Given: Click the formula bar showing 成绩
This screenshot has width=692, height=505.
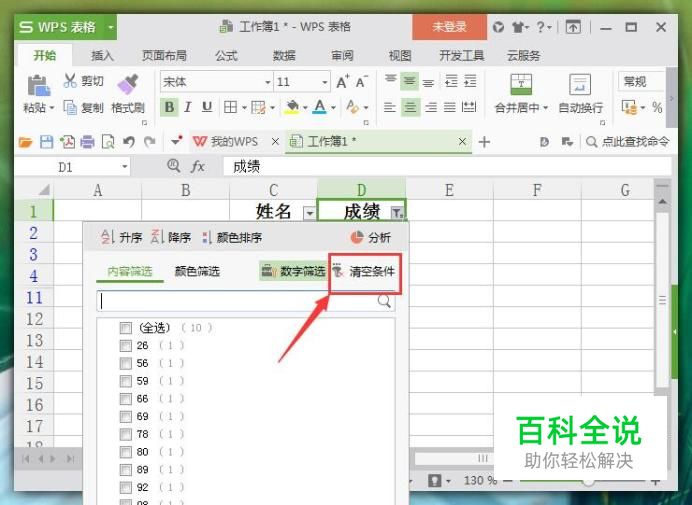Looking at the screenshot, I should pos(447,167).
